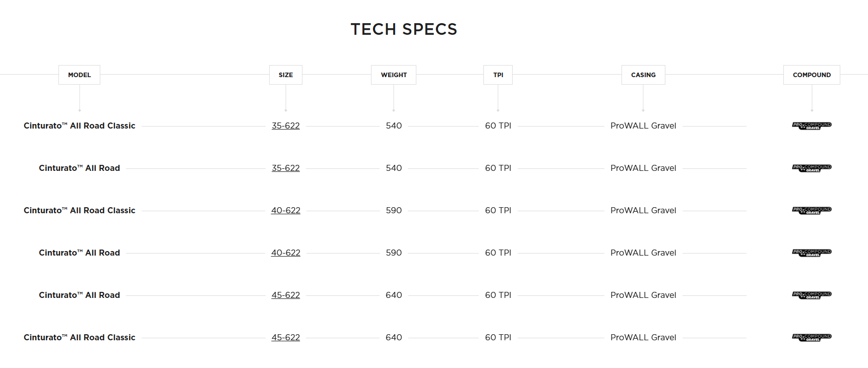
Task: Select the WEIGHT column header
Action: [394, 75]
